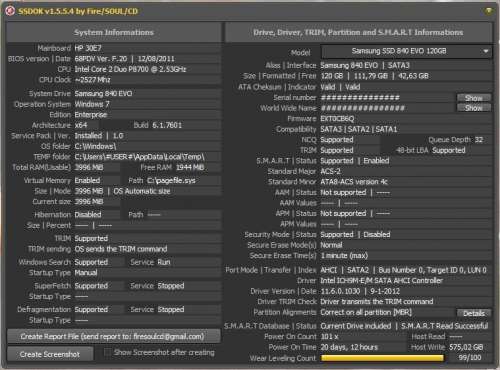This screenshot has width=500, height=370.
Task: Click the Standard Major value ACS-2
Action: click(331, 171)
